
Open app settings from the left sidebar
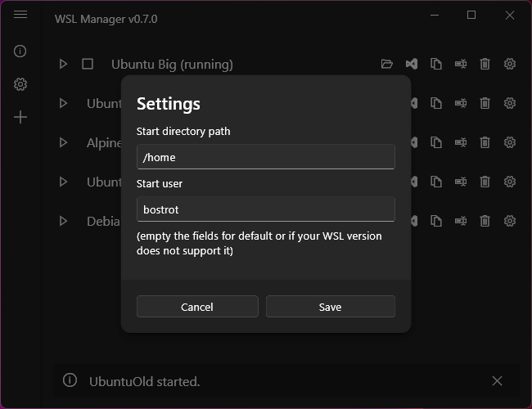pos(20,84)
